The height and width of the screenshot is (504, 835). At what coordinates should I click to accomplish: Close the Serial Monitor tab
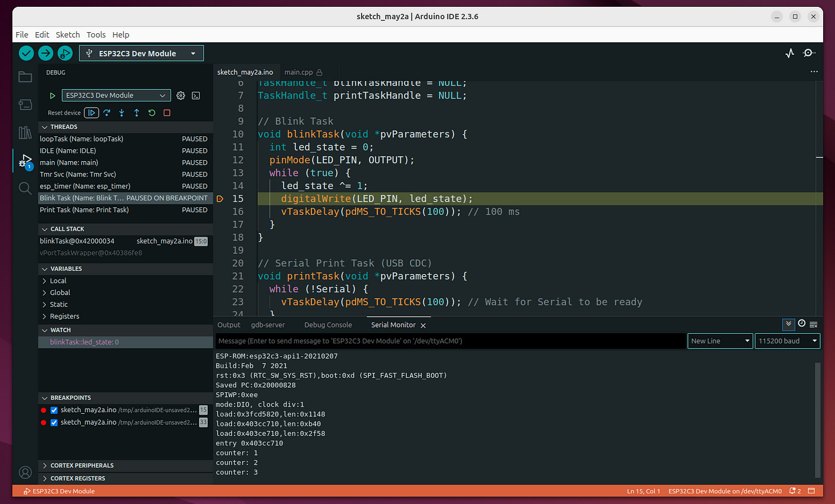423,325
